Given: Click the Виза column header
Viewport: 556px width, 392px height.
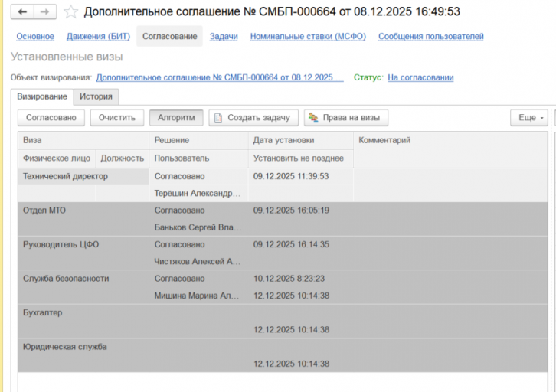Looking at the screenshot, I should (83, 140).
